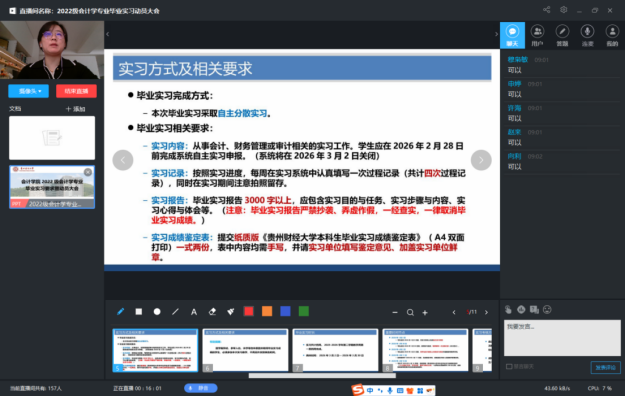Open the emoji picker in chat

(547, 310)
